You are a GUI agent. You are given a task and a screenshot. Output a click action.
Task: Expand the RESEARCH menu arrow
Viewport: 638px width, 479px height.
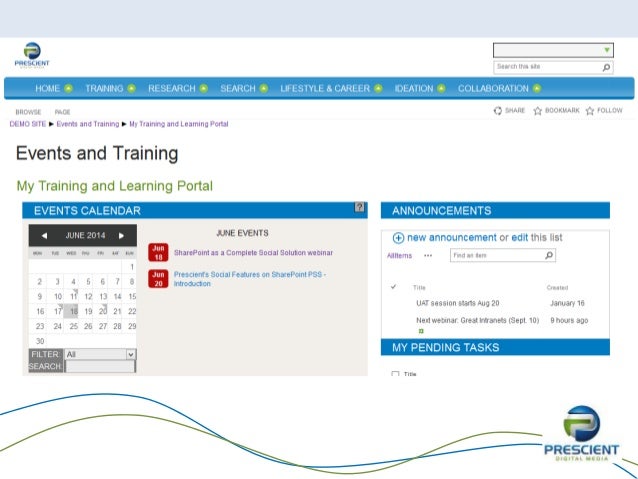[204, 88]
